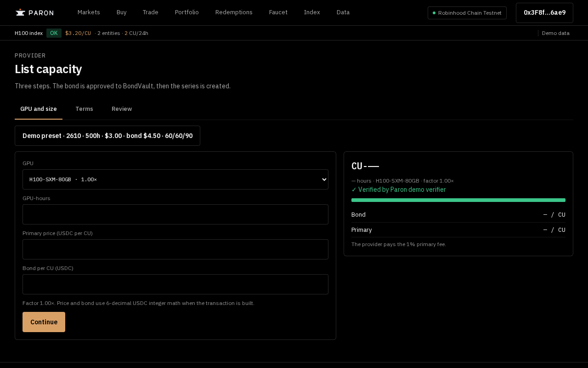Focus the Bond per CU input field
The width and height of the screenshot is (588, 368).
click(x=175, y=284)
